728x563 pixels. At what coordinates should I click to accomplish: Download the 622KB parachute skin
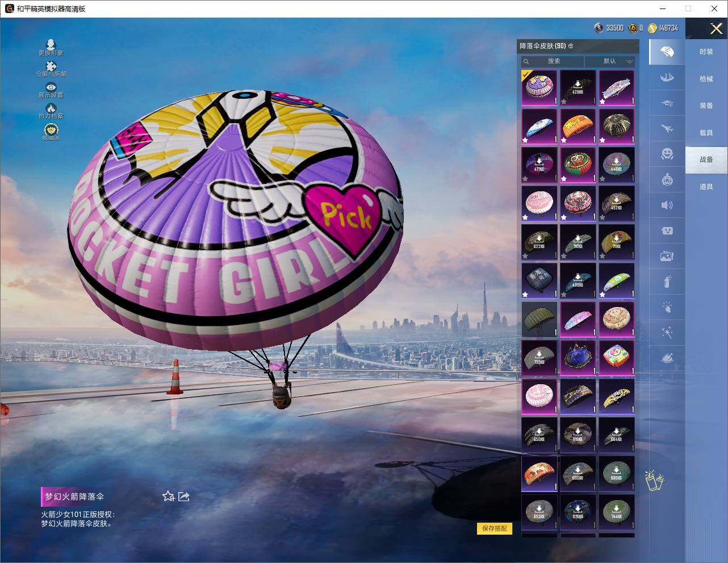pos(539,242)
